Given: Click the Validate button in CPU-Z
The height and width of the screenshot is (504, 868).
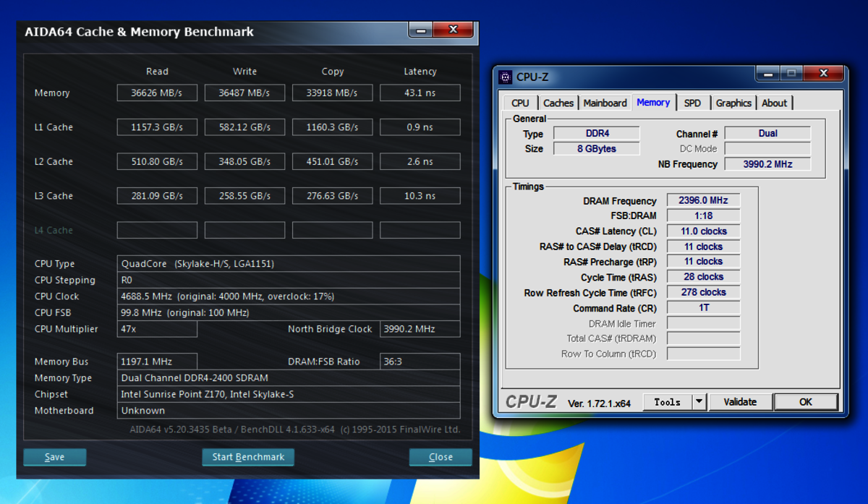Looking at the screenshot, I should tap(740, 402).
